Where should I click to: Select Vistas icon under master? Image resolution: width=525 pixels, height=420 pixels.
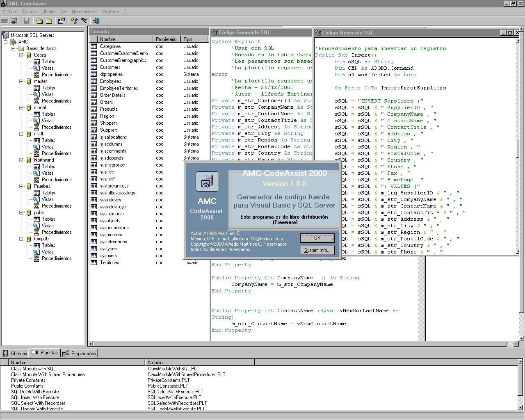point(37,94)
